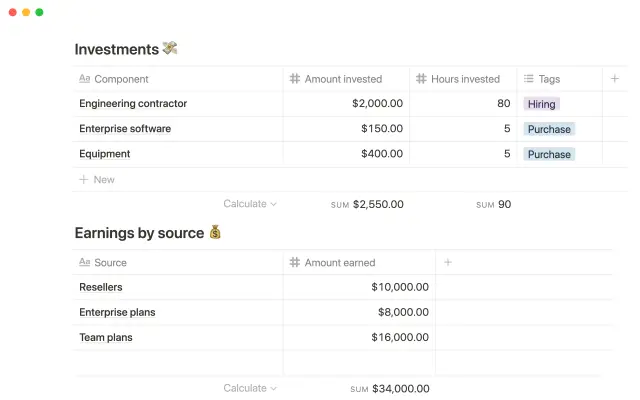
Task: Open Calculate dropdown under Earnings table
Action: (250, 388)
